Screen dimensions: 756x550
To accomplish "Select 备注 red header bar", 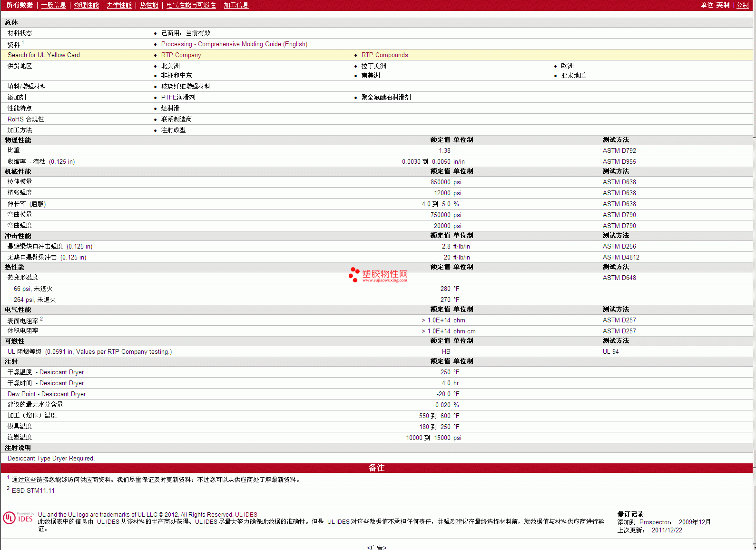I will [x=376, y=468].
